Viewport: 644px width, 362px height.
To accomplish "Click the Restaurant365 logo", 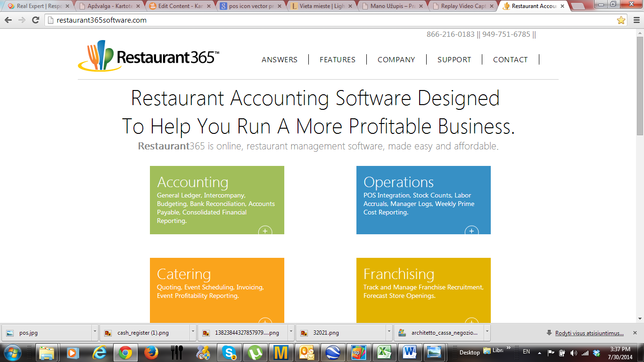I will (149, 56).
